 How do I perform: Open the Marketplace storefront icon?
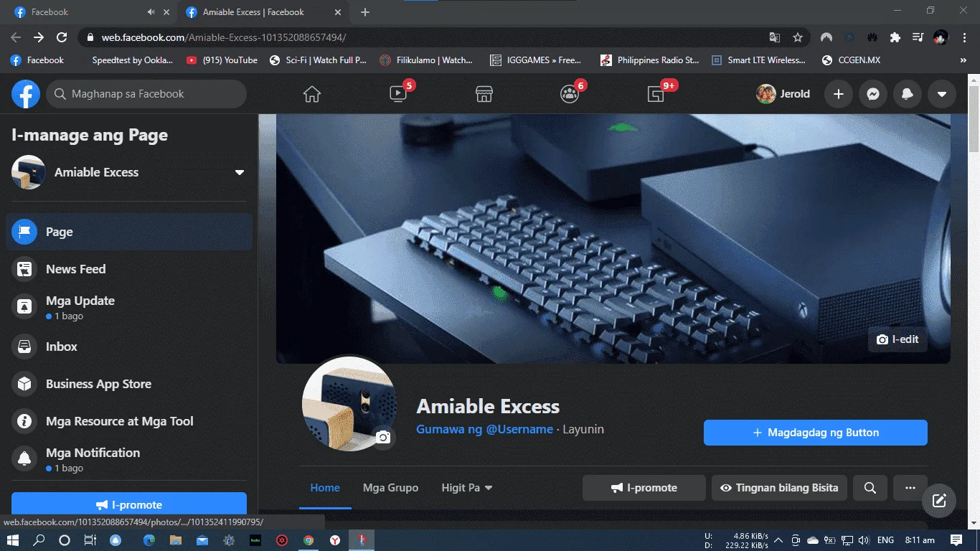pos(484,94)
